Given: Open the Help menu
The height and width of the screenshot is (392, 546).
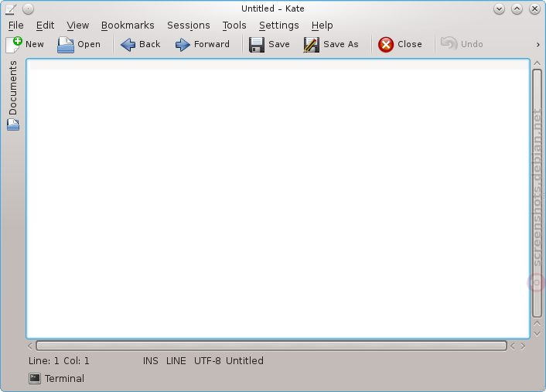Looking at the screenshot, I should point(322,26).
